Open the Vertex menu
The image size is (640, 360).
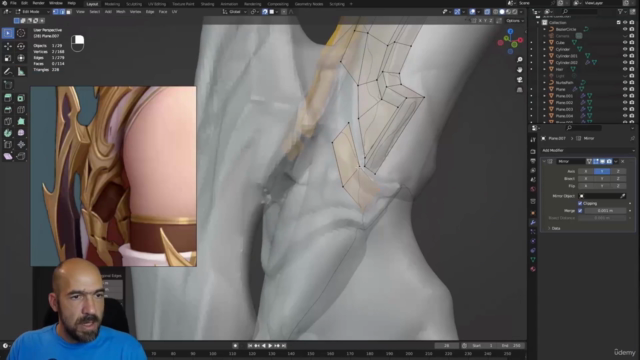coord(135,12)
